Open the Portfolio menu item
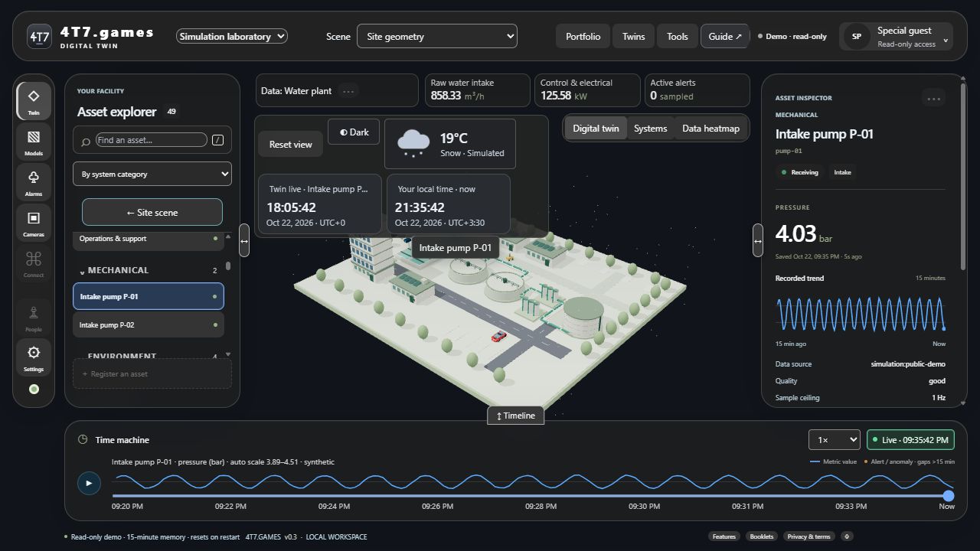 (583, 36)
